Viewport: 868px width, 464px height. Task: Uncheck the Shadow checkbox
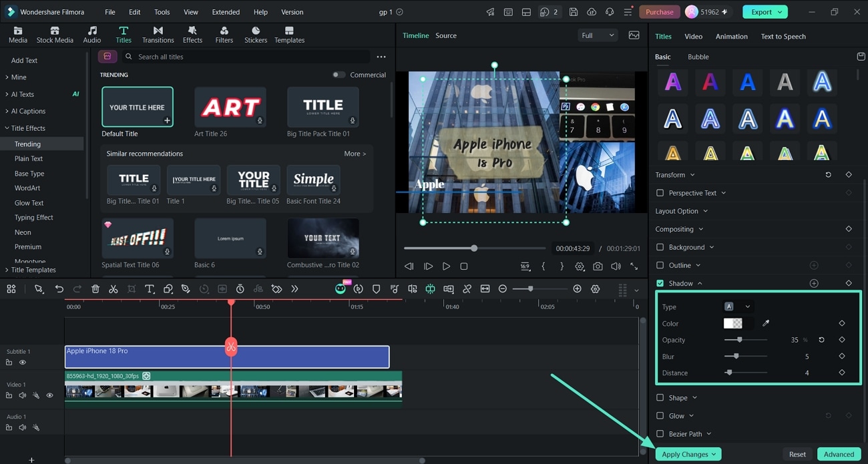click(660, 283)
